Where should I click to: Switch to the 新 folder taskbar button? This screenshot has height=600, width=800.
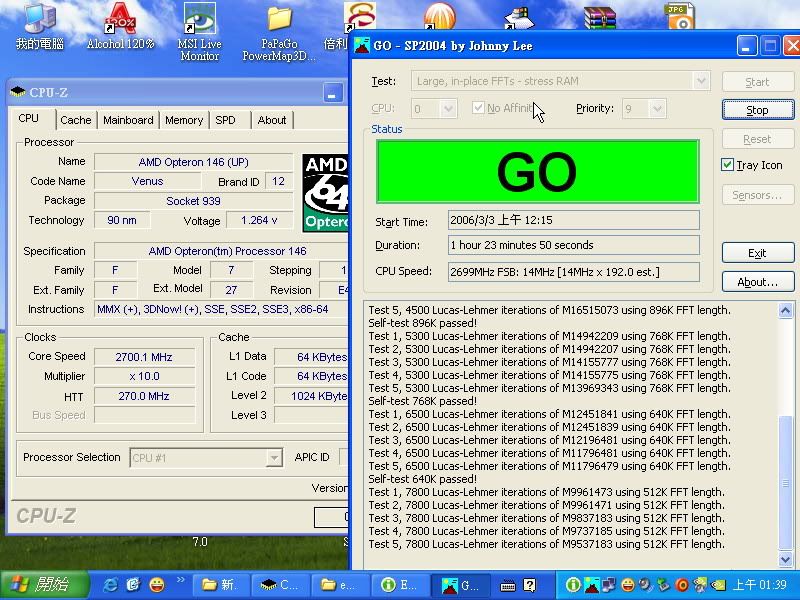pyautogui.click(x=221, y=585)
